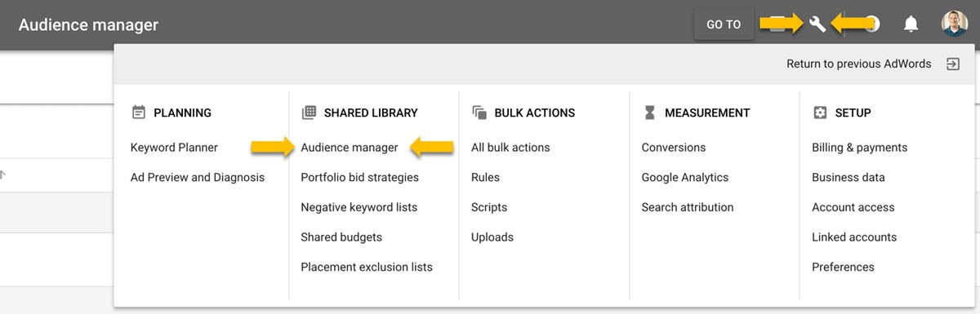Open notifications bell

tap(911, 24)
